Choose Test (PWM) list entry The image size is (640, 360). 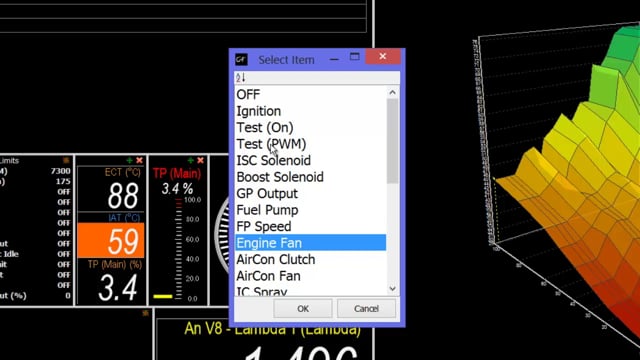311,144
